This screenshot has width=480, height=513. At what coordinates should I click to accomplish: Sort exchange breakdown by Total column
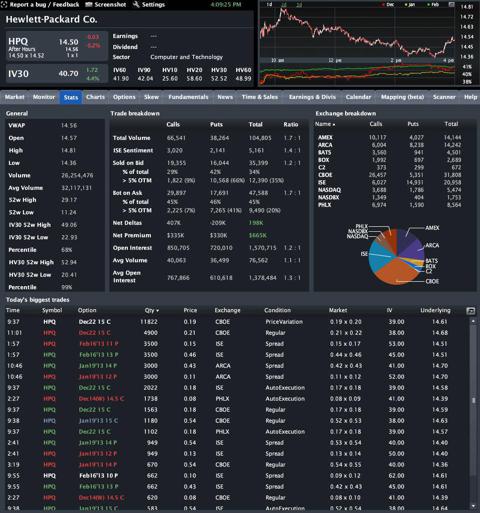pos(451,124)
